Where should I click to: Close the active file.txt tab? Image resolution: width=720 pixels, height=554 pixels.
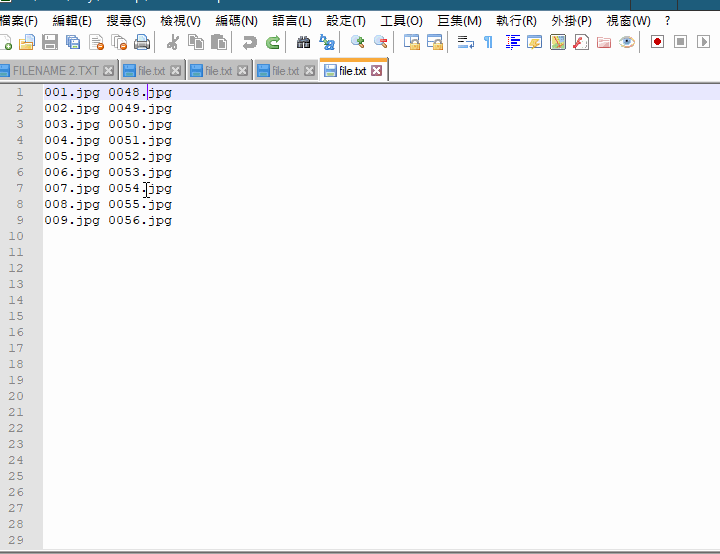(x=377, y=71)
